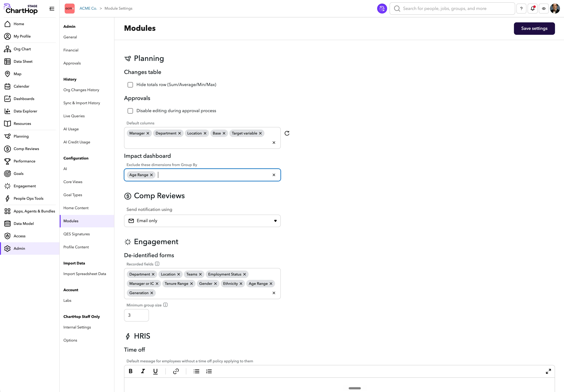Open QES Signatures settings
564x392 pixels.
tap(77, 234)
